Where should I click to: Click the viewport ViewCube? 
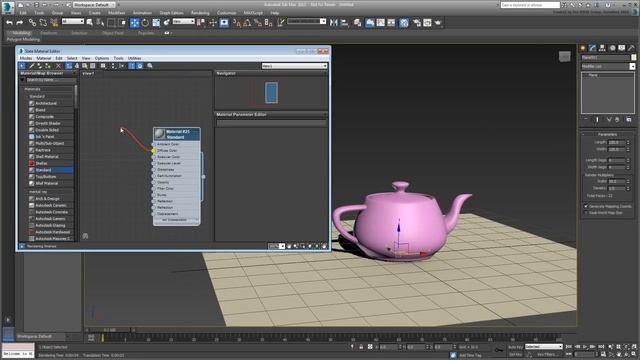(x=564, y=56)
